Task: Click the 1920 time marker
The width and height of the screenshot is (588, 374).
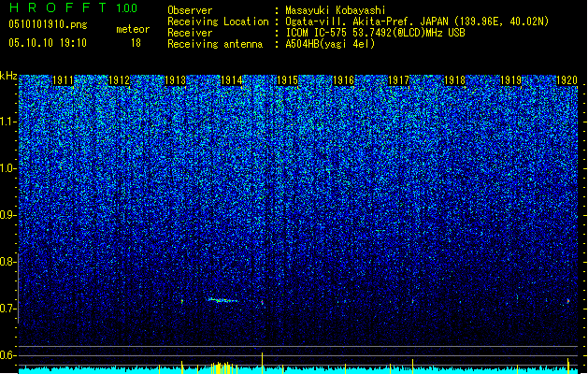Action: point(566,80)
